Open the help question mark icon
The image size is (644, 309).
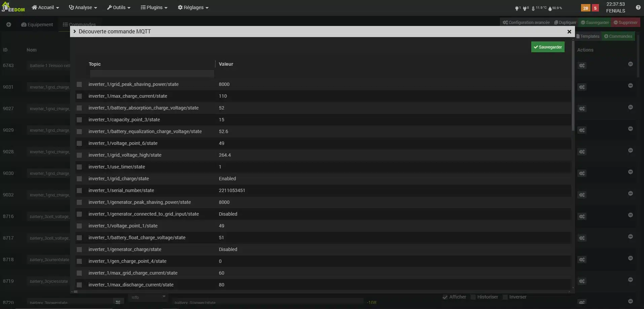[638, 7]
